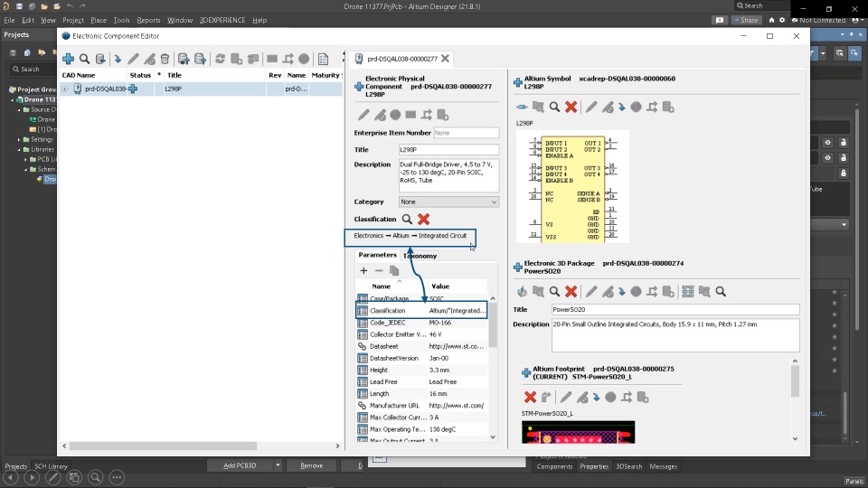Toggle the second eye visibility icon at right
This screenshot has height=488, width=868.
coord(827,157)
